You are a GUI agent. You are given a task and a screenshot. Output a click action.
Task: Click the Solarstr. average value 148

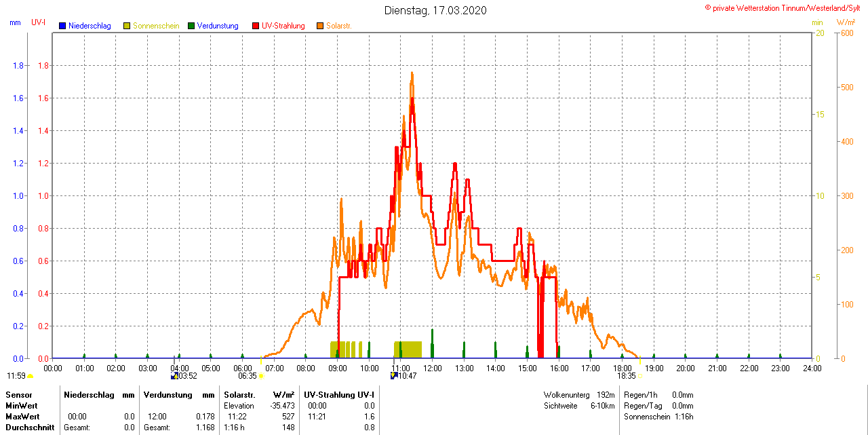(x=288, y=428)
